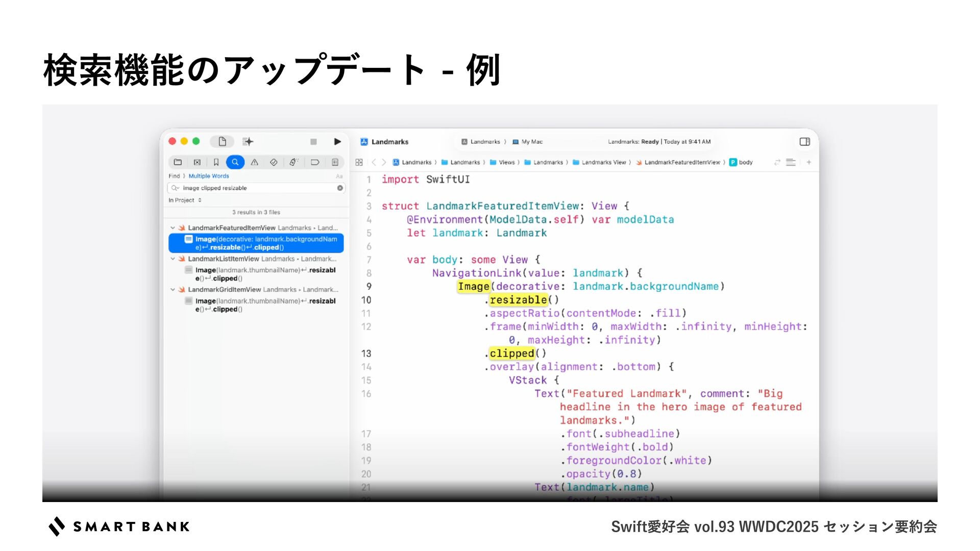Click the '3 results in 3 files' text
Image resolution: width=980 pixels, height=551 pixels.
(x=256, y=212)
